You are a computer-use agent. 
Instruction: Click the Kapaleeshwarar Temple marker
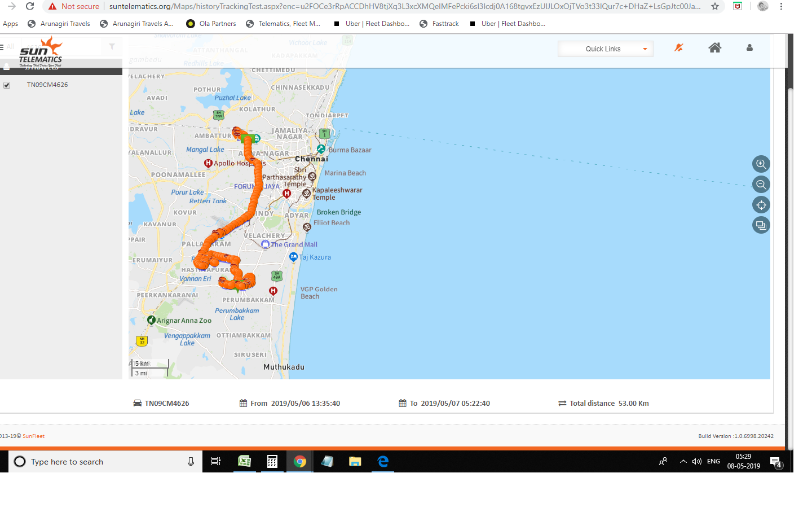pyautogui.click(x=307, y=194)
